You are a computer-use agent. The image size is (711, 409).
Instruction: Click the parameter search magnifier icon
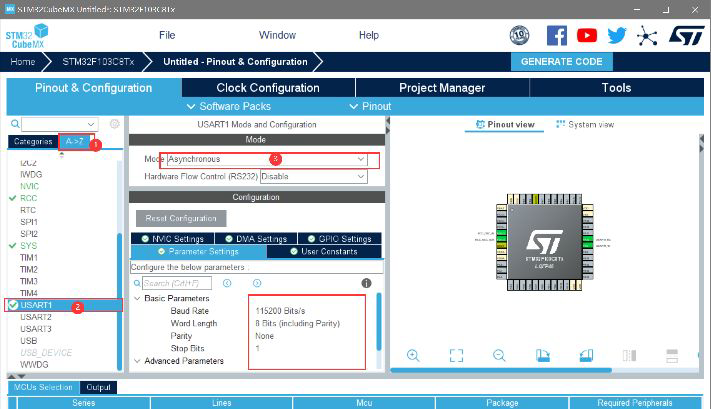pos(137,283)
